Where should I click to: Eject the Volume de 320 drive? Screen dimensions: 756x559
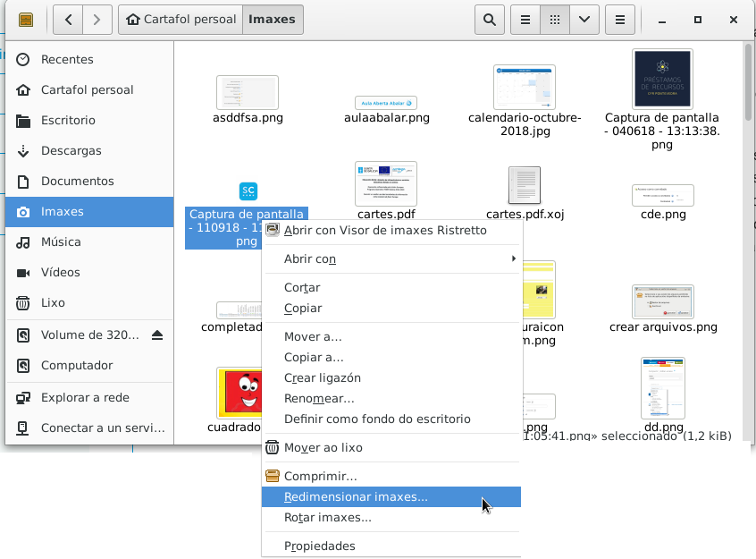point(157,335)
